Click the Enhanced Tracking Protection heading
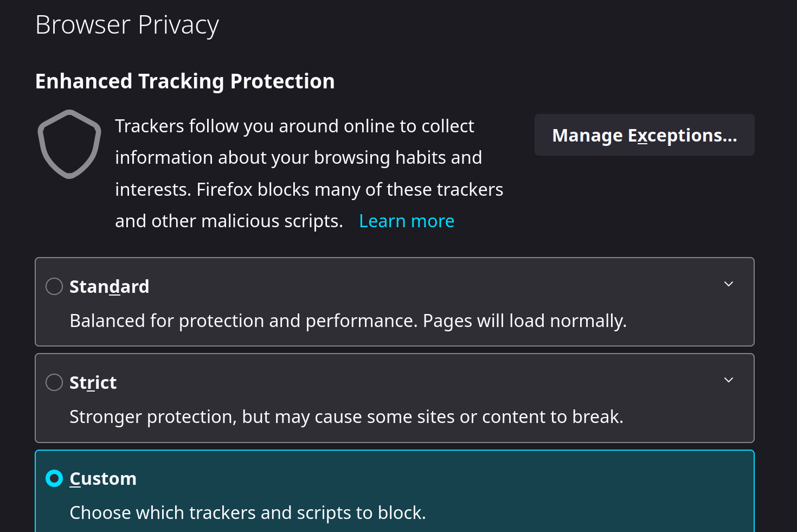 [185, 81]
